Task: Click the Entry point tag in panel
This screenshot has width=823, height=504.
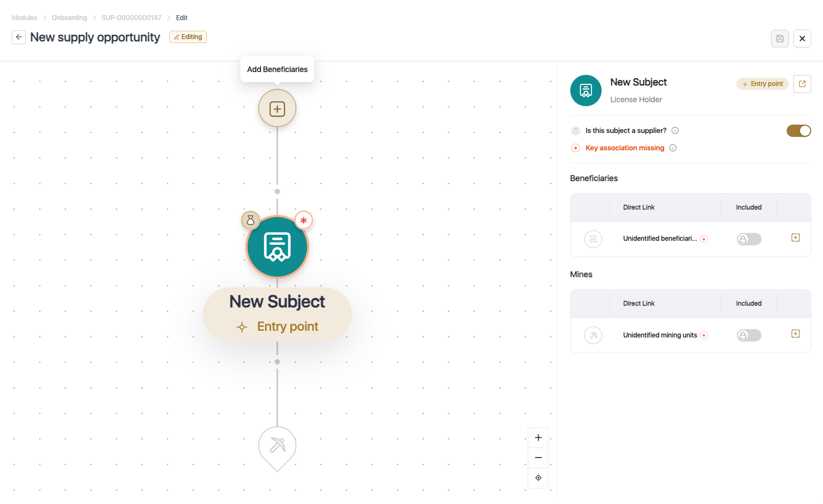Action: pos(763,84)
